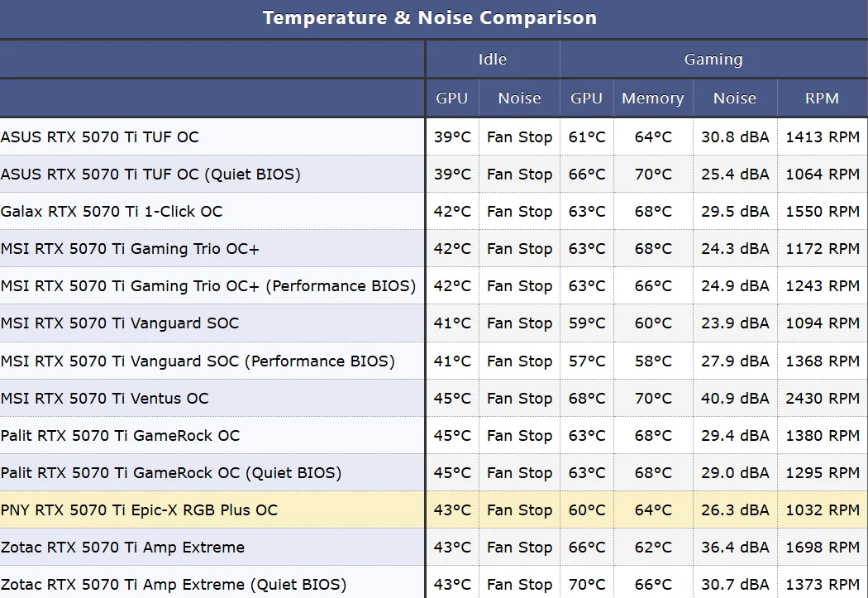Click the 1032 RPM value in the PNY row
The width and height of the screenshot is (868, 598).
pos(823,510)
